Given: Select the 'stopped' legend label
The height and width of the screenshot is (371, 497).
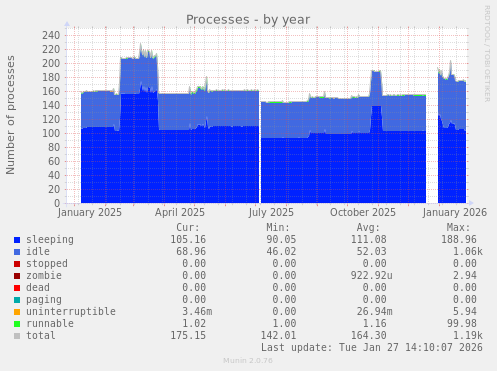Looking at the screenshot, I should click(x=47, y=264).
